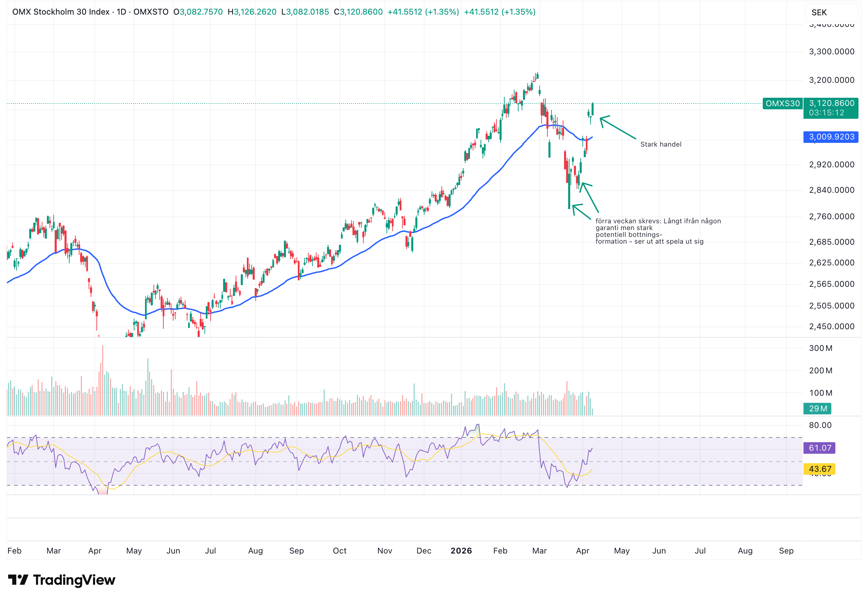Click the yellow 43.67 RSI average label
The image size is (868, 600).
819,469
